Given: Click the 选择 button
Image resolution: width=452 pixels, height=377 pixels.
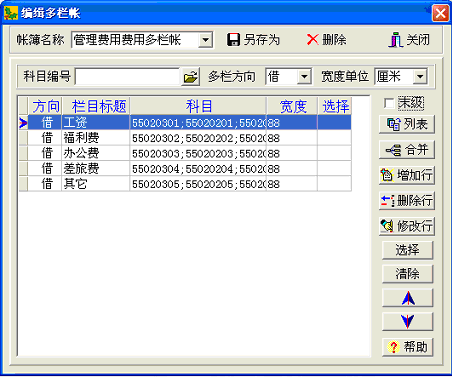Looking at the screenshot, I should (x=407, y=250).
